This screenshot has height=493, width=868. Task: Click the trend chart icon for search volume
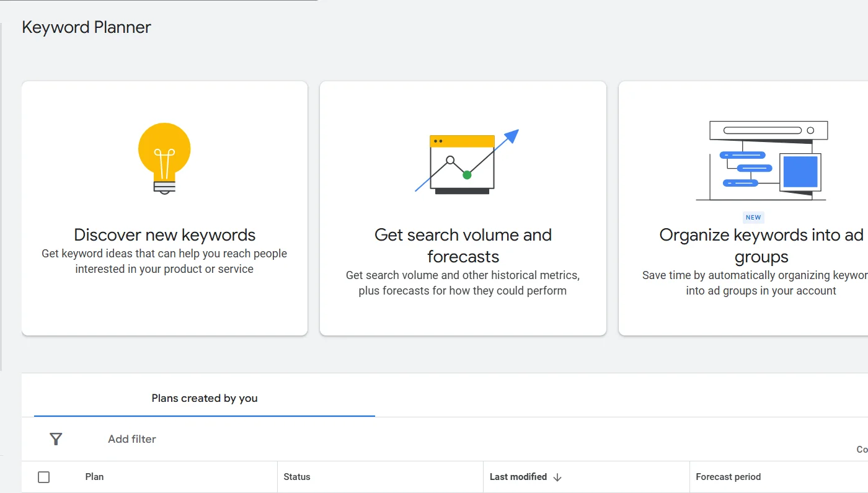pos(467,162)
